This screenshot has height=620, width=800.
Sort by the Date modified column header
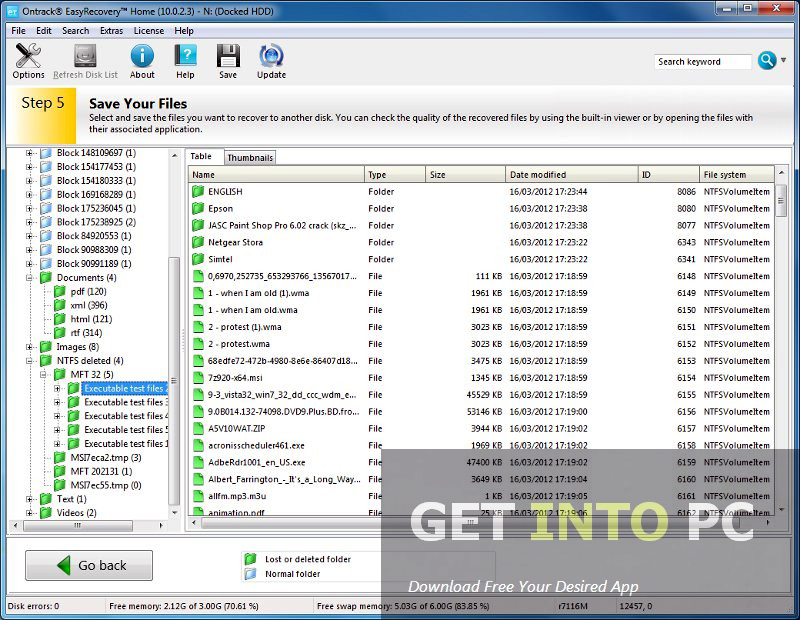click(x=572, y=175)
